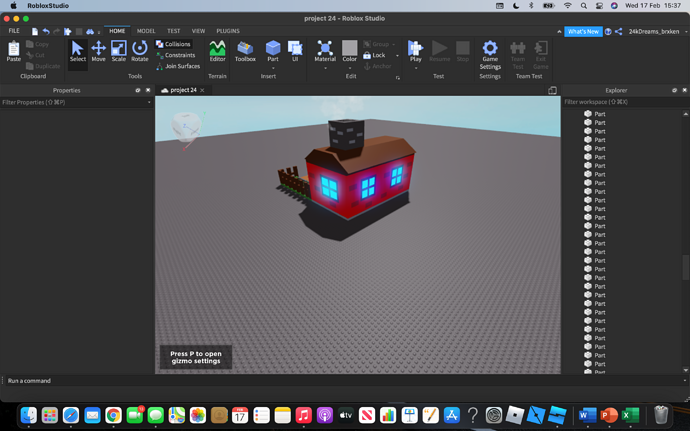Activate the Scale tool
The width and height of the screenshot is (690, 431).
(x=118, y=52)
